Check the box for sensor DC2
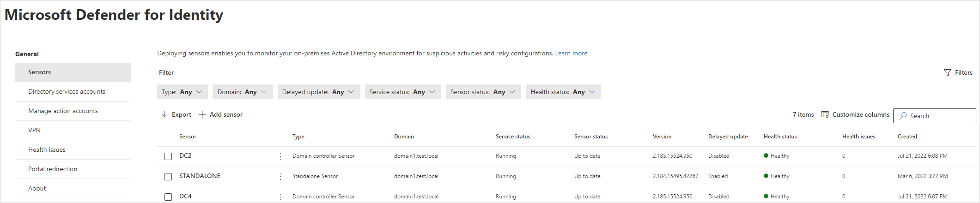The height and width of the screenshot is (203, 980). coord(168,156)
